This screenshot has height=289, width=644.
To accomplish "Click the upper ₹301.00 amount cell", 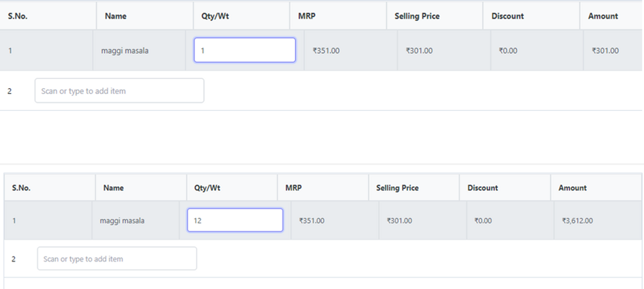I will [x=605, y=51].
